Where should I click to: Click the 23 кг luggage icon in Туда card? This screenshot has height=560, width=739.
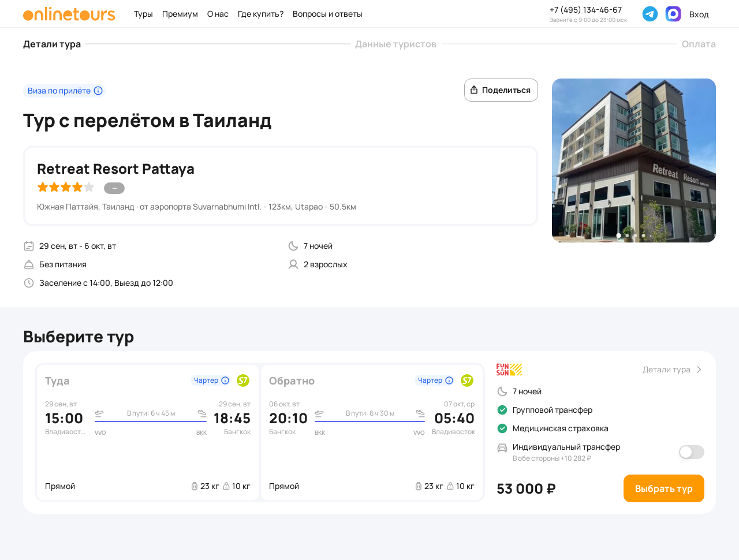195,486
